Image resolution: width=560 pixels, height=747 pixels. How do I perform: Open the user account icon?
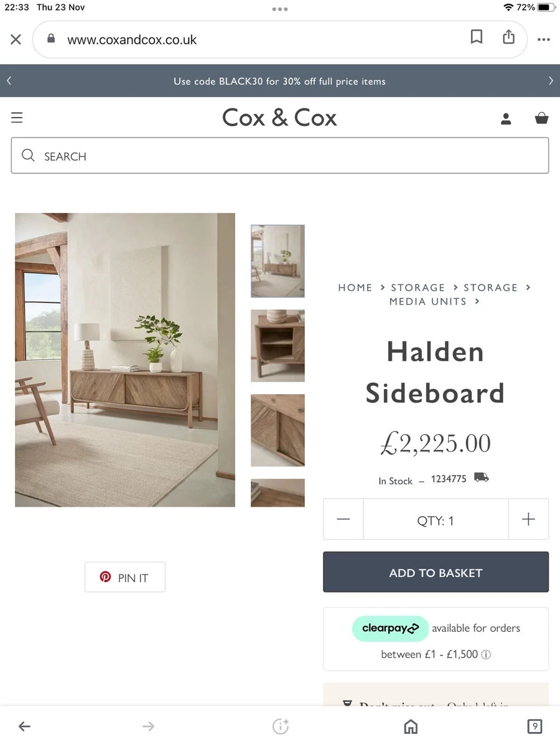pyautogui.click(x=506, y=119)
